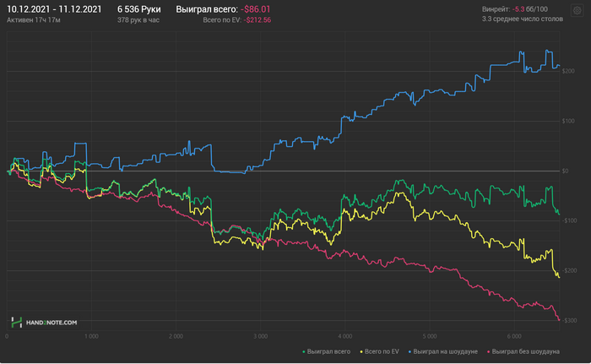Click the 2 000 x-axis label

[x=176, y=336]
